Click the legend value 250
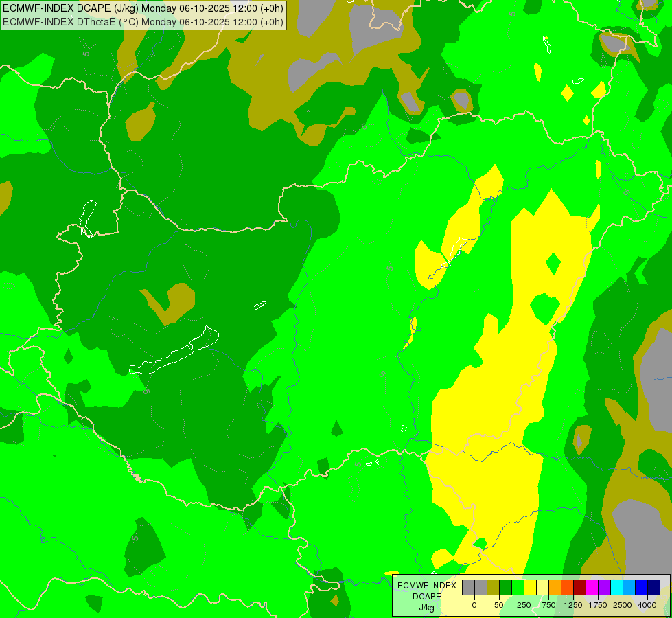672x618 pixels. pyautogui.click(x=524, y=605)
